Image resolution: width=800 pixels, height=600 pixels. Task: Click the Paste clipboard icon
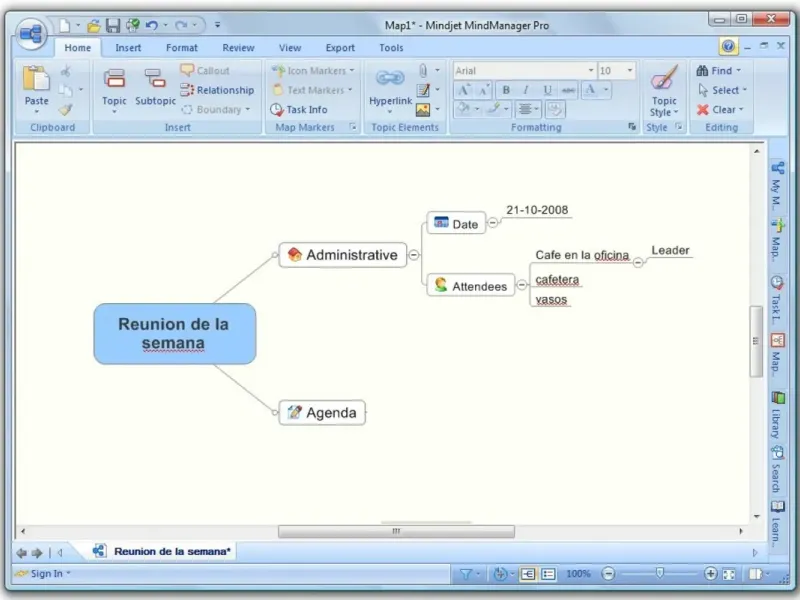(36, 79)
